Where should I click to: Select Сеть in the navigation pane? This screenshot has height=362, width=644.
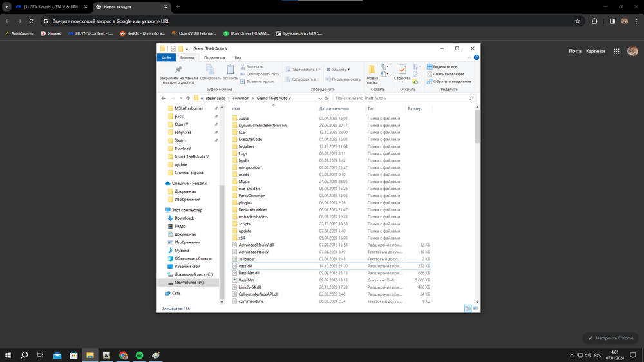176,293
